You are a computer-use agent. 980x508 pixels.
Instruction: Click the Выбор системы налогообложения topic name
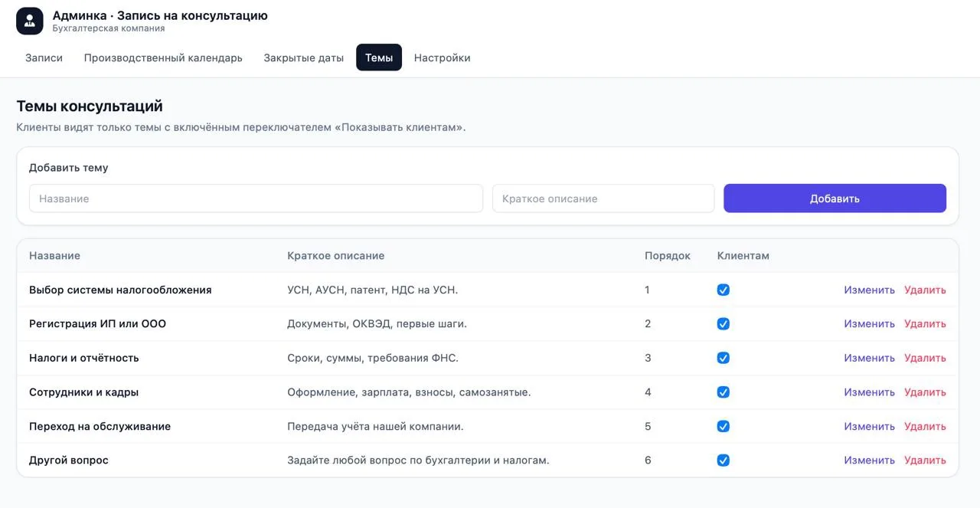[x=120, y=290]
